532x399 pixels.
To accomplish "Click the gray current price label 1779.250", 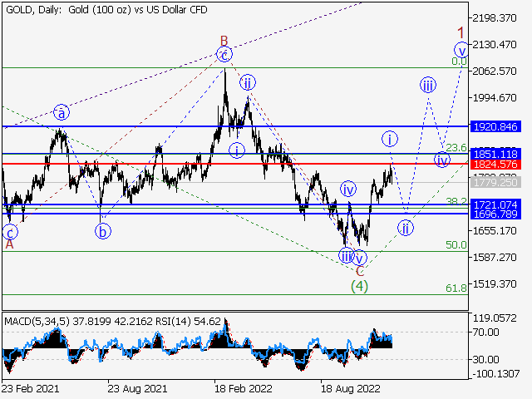I will [x=495, y=183].
